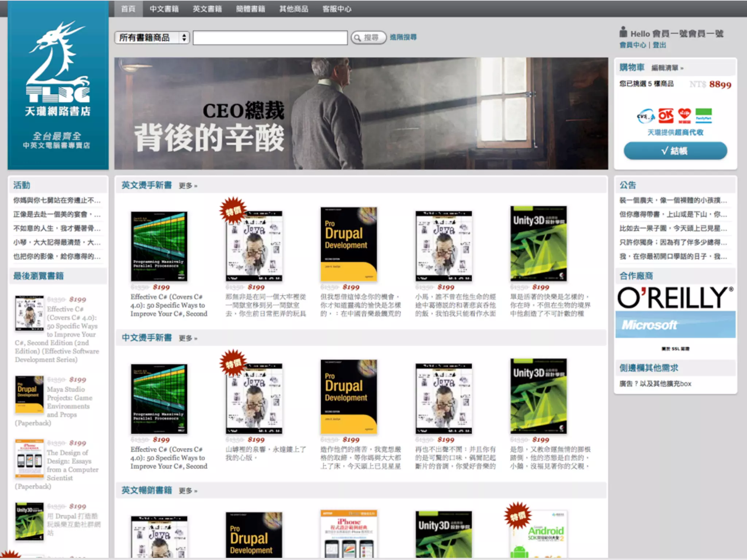Expand 更多 next to 英文暢銷書籍
Screen dimensions: 747x560
(x=187, y=491)
